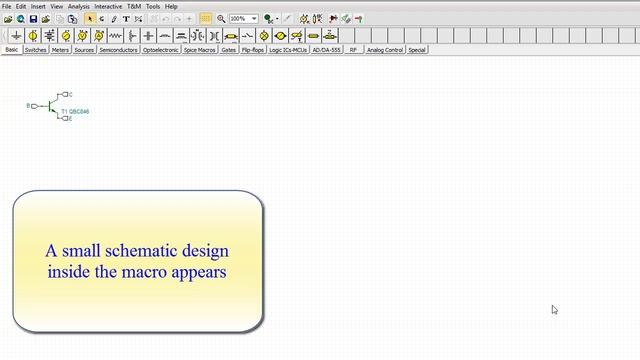Switch to the Flip-flops tab

(253, 50)
